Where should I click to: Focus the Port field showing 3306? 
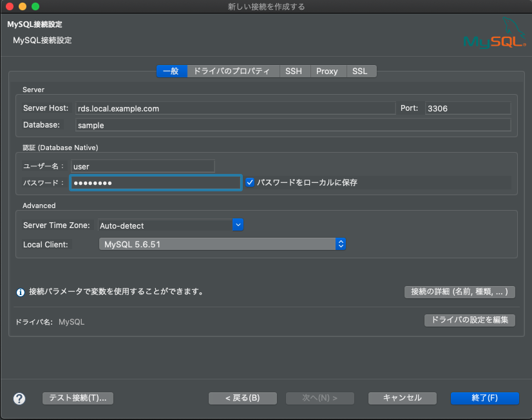coord(468,108)
